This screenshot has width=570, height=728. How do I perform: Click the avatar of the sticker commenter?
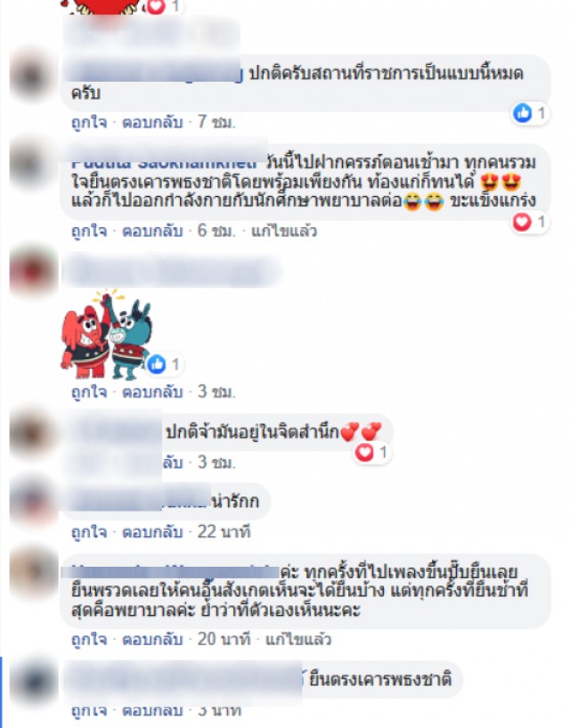click(x=32, y=272)
